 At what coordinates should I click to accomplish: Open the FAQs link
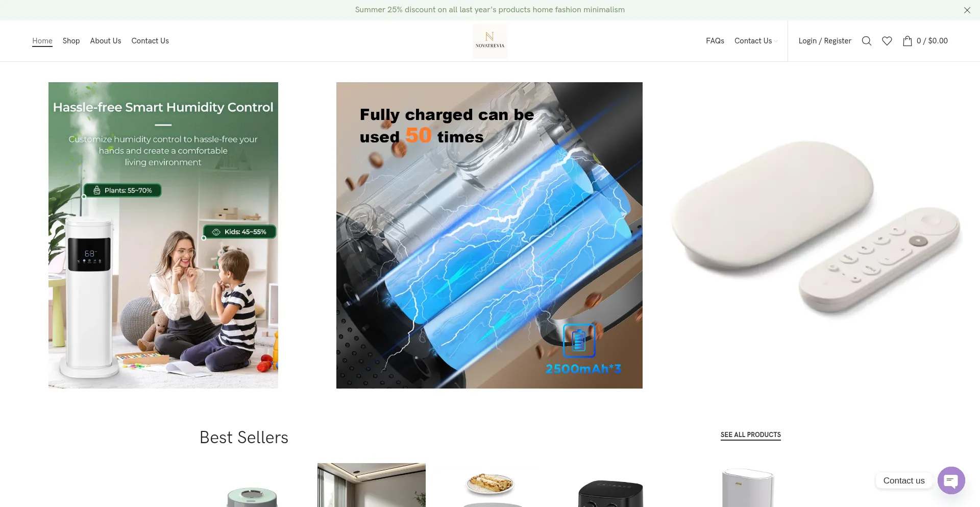715,41
